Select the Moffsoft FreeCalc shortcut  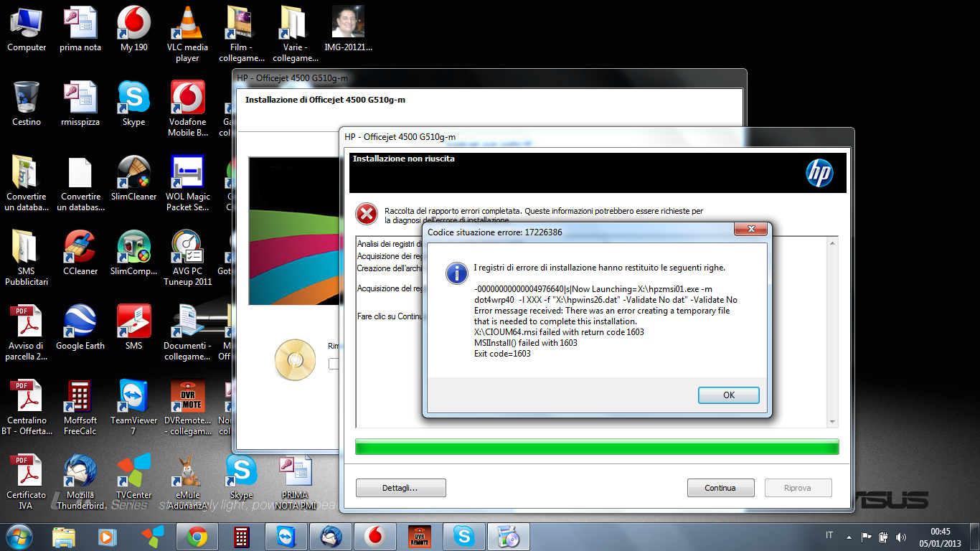point(80,408)
